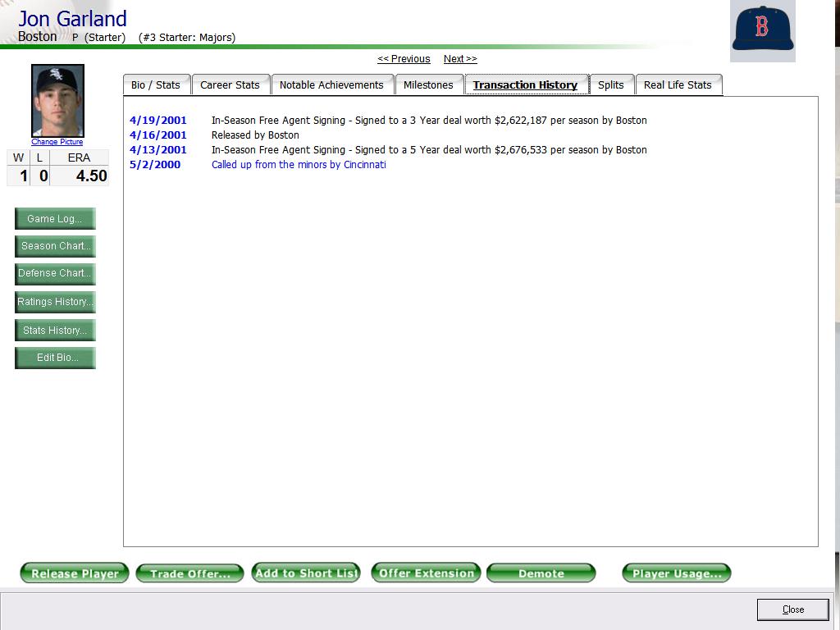Click 'Called up from the minors by Cincinnati'
This screenshot has height=630, width=840.
click(x=299, y=165)
